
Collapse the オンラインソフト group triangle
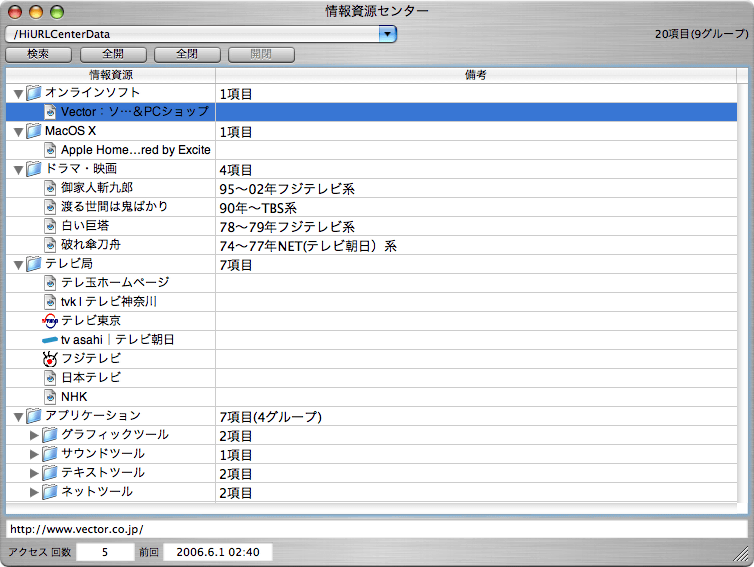18,94
